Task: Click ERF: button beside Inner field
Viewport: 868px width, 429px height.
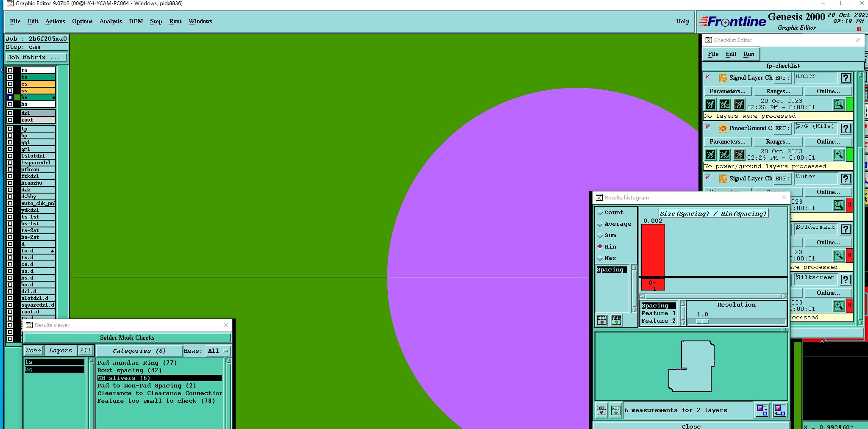Action: (x=782, y=78)
